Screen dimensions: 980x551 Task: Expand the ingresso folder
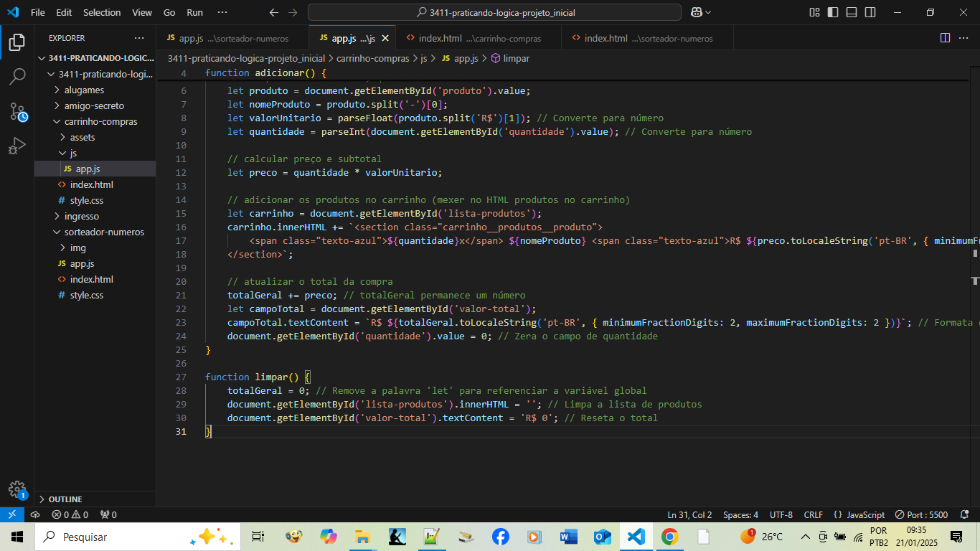95,216
